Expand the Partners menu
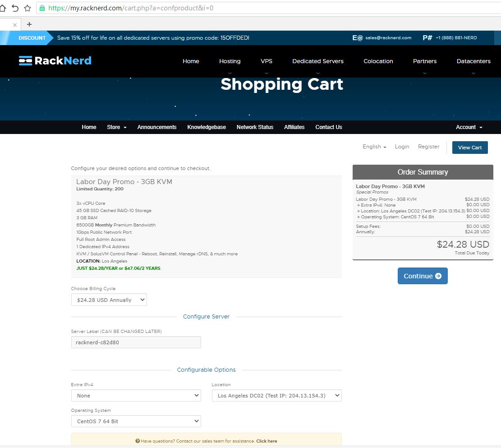 coord(425,61)
